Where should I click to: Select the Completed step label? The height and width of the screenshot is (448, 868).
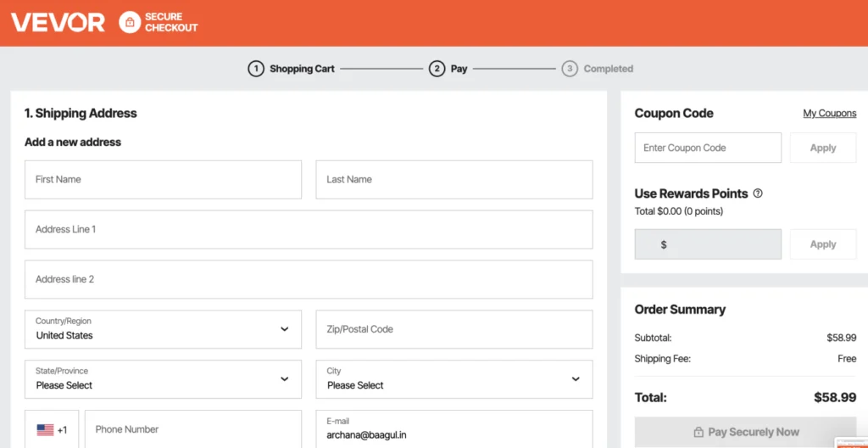tap(609, 69)
